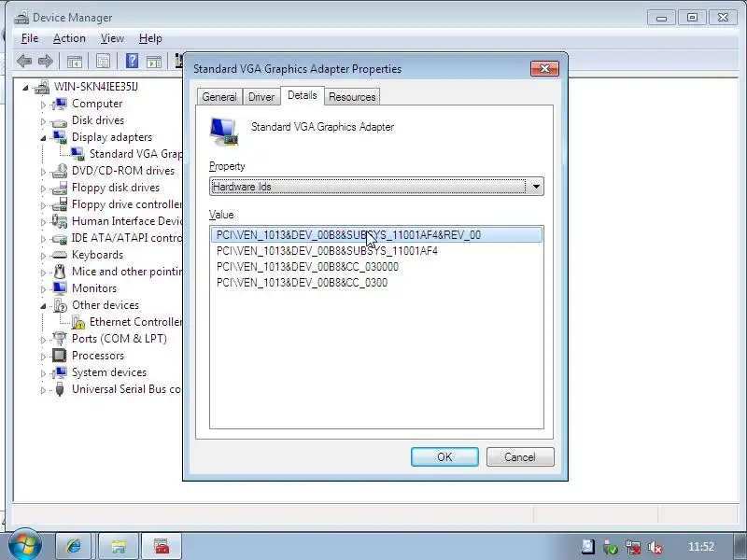Click the Show desktop strip beside the clock

740,546
